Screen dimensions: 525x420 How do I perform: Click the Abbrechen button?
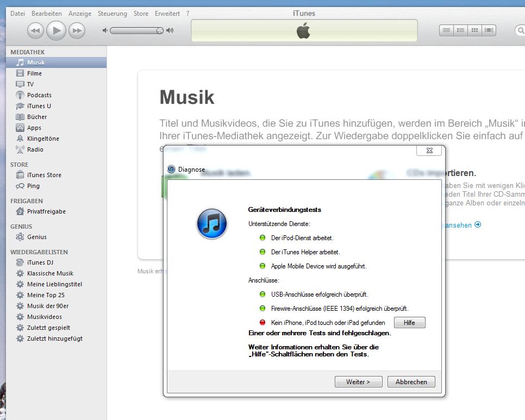coord(411,382)
